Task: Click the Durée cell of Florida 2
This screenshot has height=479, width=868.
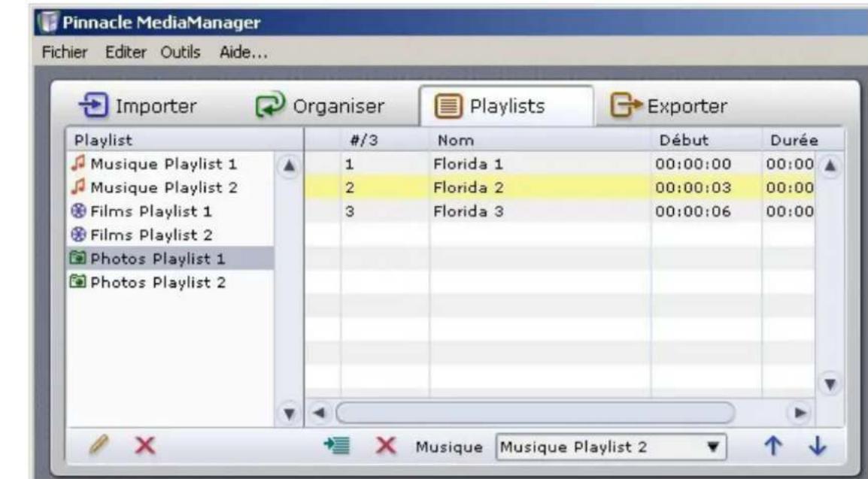Action: 789,187
